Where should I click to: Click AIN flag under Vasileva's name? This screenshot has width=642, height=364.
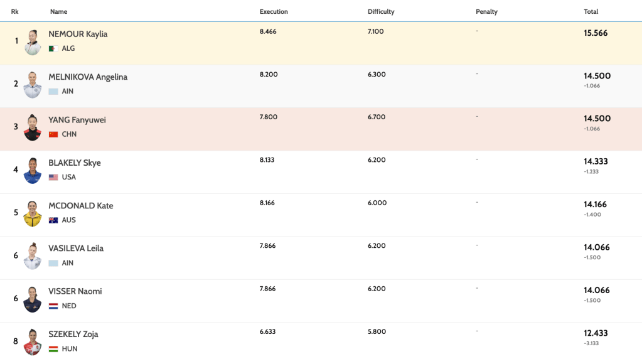coord(53,264)
